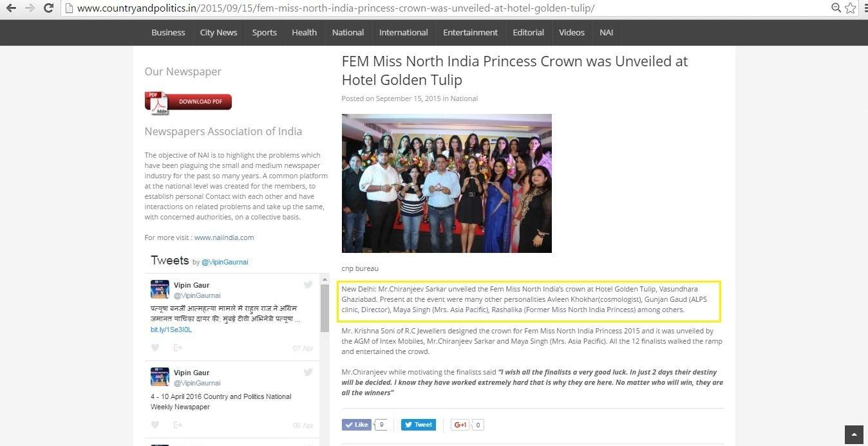This screenshot has width=868, height=446.
Task: Open Vipin Gaur's name on the 07 Apr tweet
Action: coord(191,285)
